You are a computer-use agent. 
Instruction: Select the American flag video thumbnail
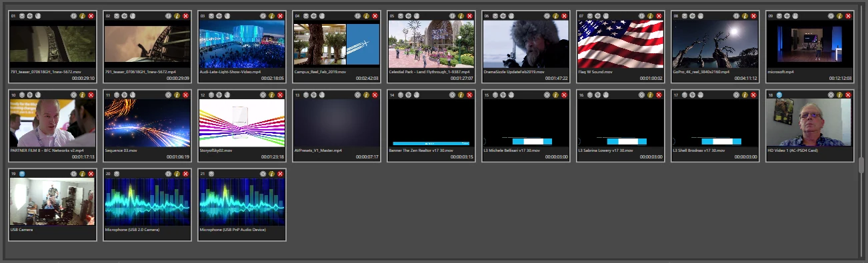pyautogui.click(x=621, y=43)
